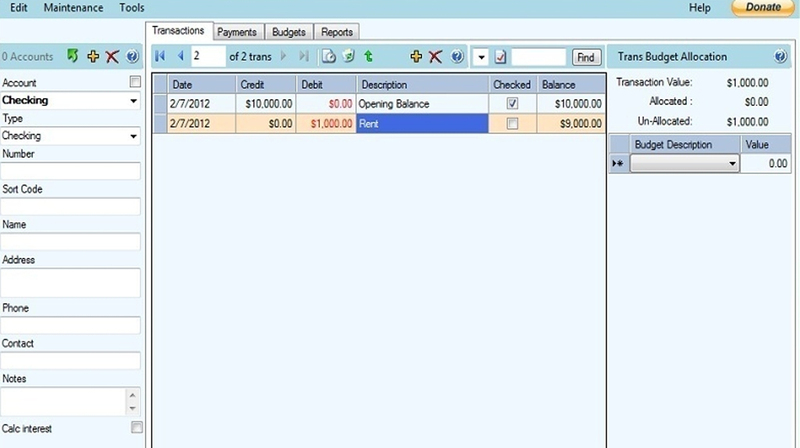This screenshot has width=800, height=448.
Task: Open the Budget Description dropdown
Action: [x=732, y=164]
